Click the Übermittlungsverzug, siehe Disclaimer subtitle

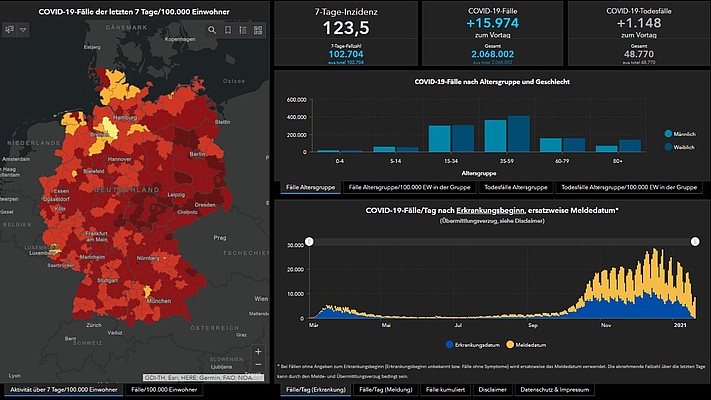[492, 221]
